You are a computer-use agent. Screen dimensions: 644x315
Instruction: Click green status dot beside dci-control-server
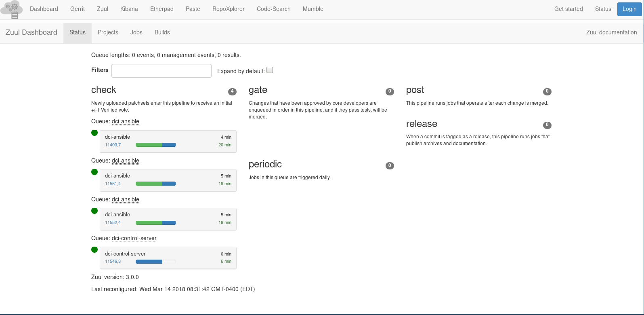click(94, 249)
